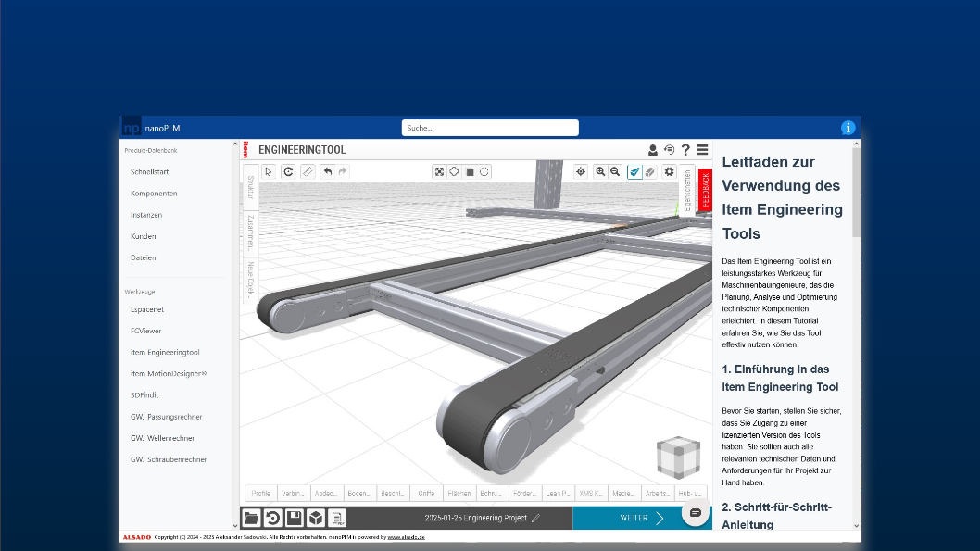Export the PDF document icon
Image resolution: width=980 pixels, height=551 pixels.
pyautogui.click(x=337, y=518)
